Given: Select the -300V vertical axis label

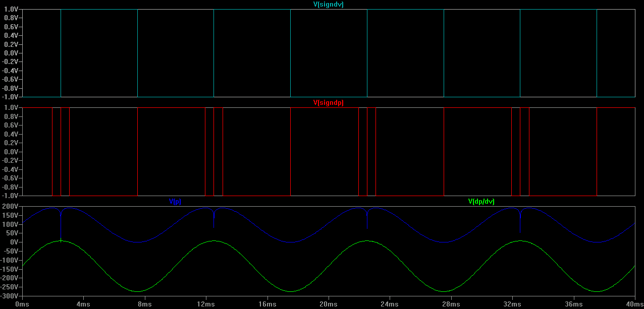Looking at the screenshot, I should [x=9, y=296].
